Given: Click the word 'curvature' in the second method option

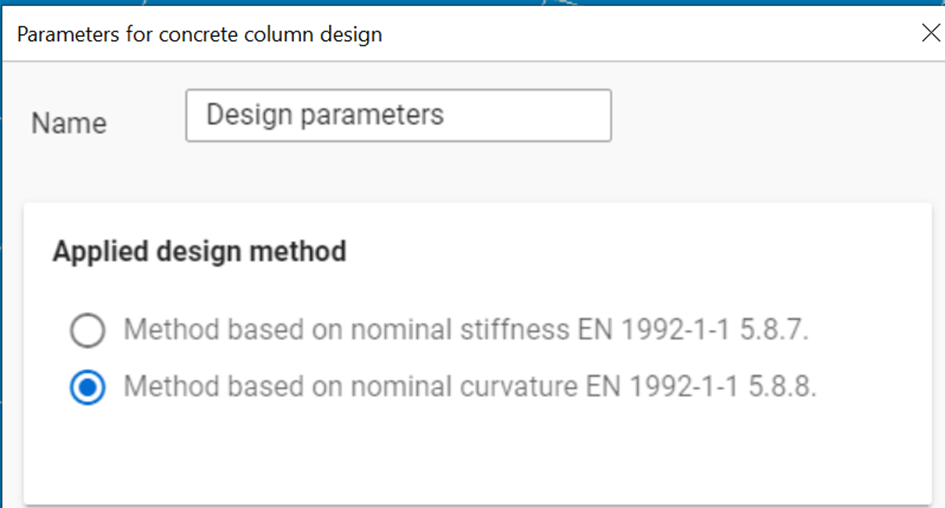Looking at the screenshot, I should [519, 386].
